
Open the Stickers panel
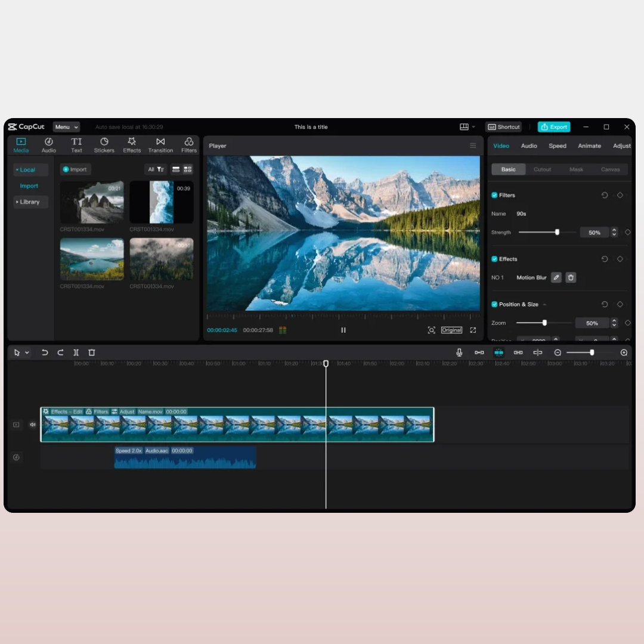[x=104, y=145]
